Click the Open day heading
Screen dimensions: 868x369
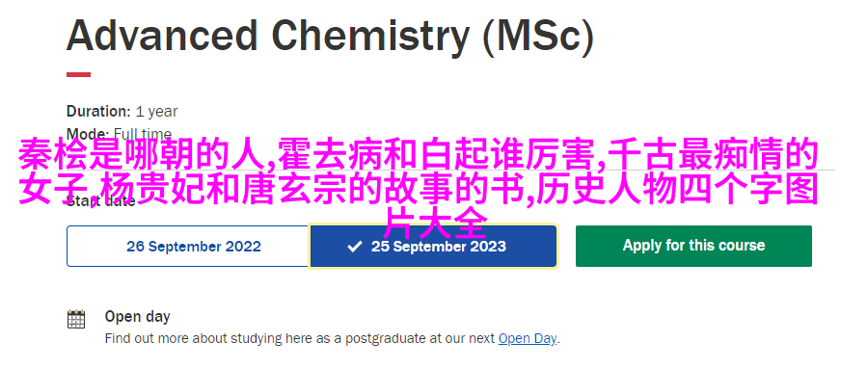137,316
